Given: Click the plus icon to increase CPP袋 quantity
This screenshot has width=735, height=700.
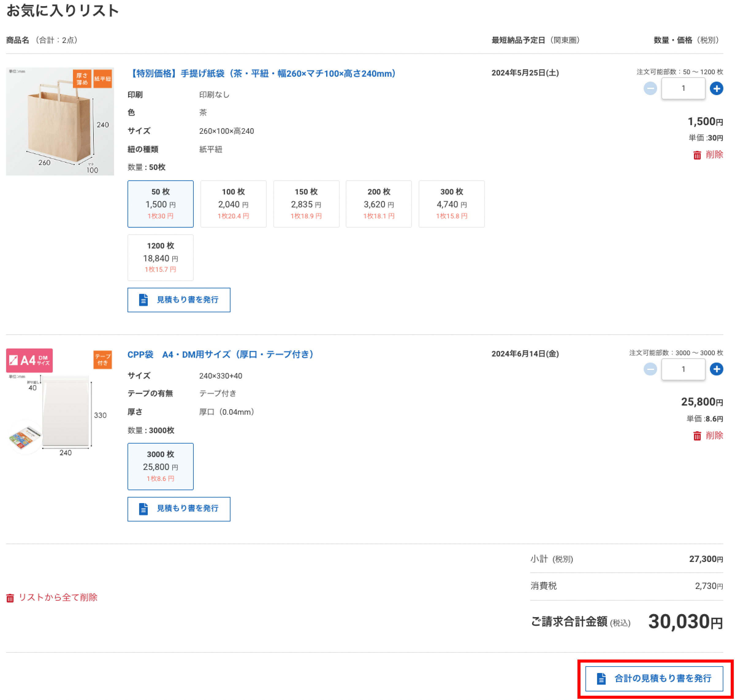Looking at the screenshot, I should [x=717, y=369].
